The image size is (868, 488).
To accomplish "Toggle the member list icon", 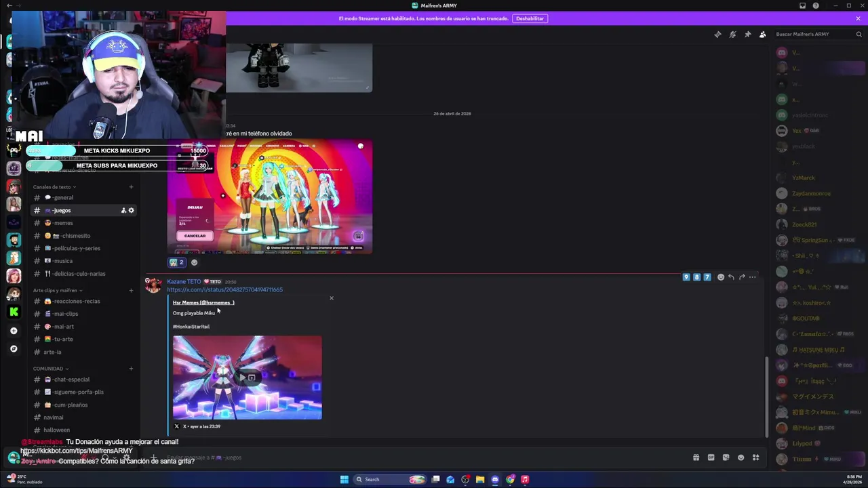I will (762, 35).
